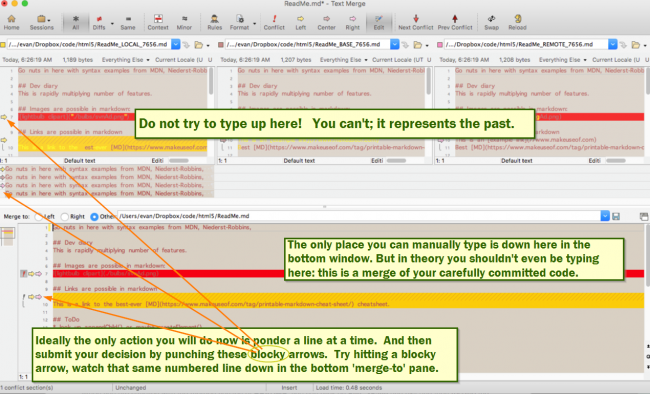Click pink arrow beside merge line 10 section

38,297
